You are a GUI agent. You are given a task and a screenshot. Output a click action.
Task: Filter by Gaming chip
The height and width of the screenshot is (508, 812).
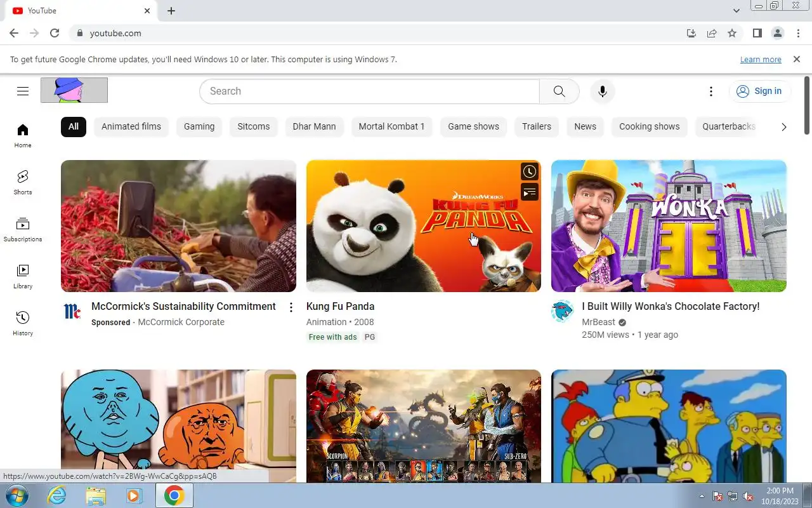tap(199, 126)
